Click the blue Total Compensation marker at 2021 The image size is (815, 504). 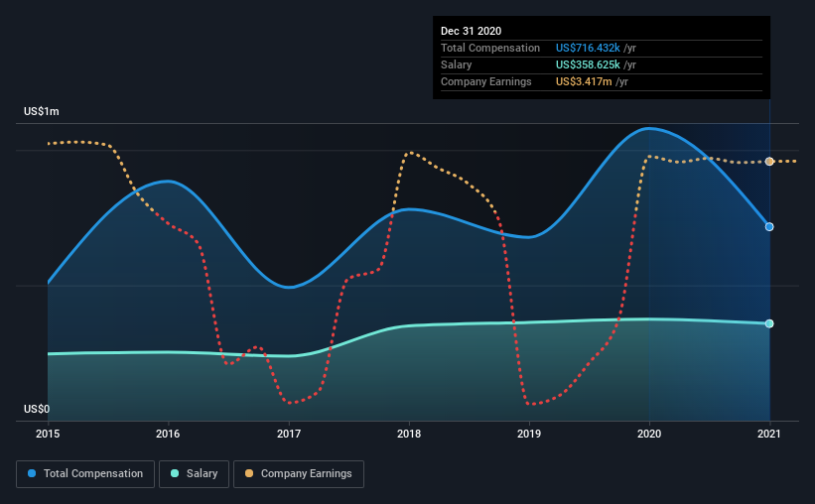tap(769, 226)
